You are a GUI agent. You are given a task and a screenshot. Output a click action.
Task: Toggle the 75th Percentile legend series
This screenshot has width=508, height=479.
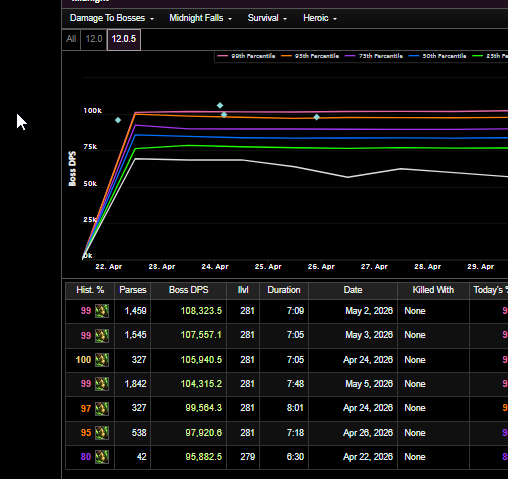pyautogui.click(x=374, y=56)
